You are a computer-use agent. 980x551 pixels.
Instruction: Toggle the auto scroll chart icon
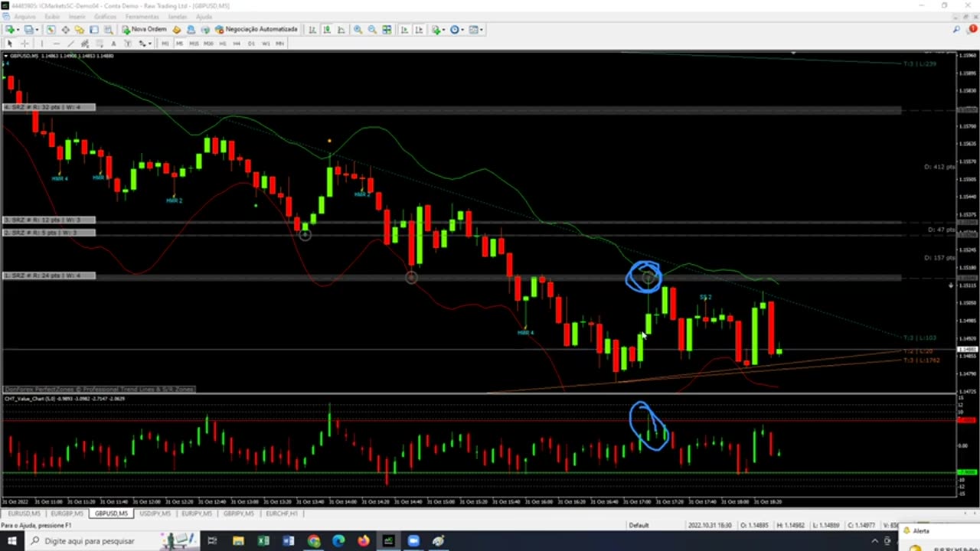coord(404,29)
